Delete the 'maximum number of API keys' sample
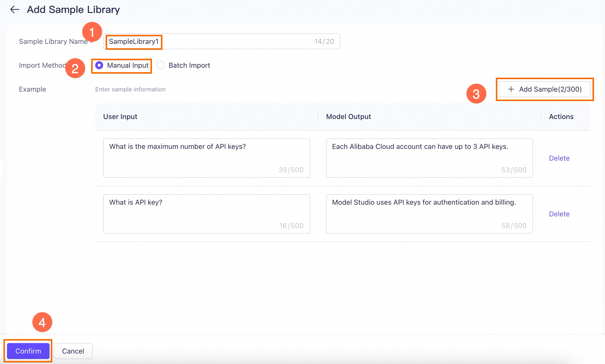605x364 pixels. 559,158
